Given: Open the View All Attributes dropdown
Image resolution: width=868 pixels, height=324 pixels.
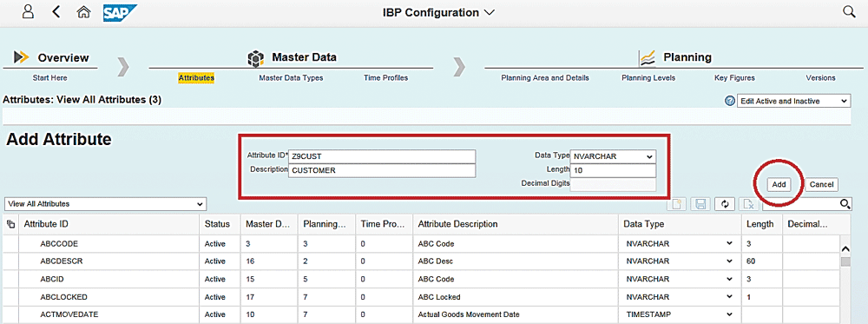Looking at the screenshot, I should coord(105,204).
